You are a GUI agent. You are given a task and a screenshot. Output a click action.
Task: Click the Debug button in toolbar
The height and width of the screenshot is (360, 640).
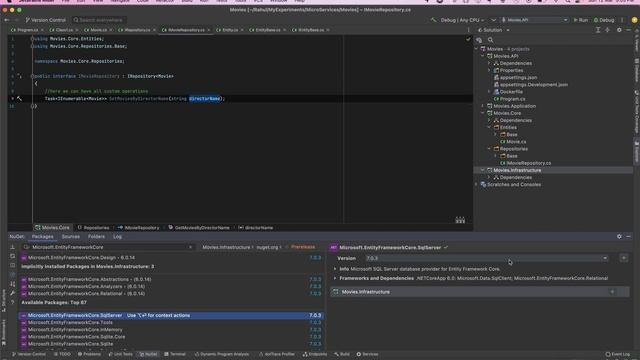pyautogui.click(x=604, y=20)
